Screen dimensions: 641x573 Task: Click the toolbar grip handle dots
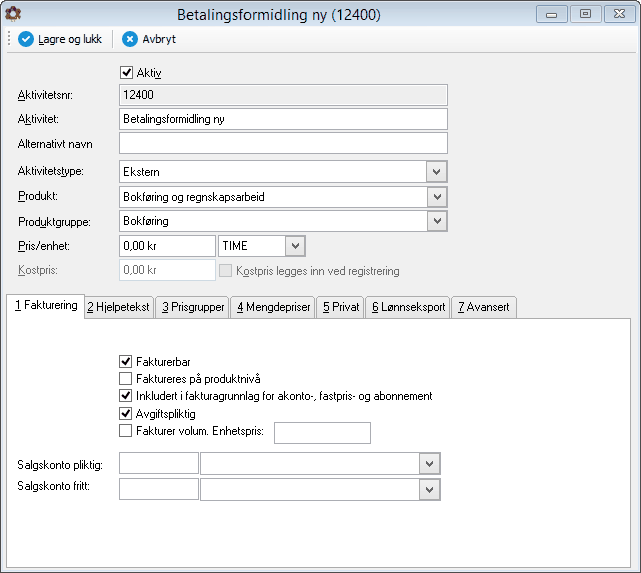click(x=9, y=39)
